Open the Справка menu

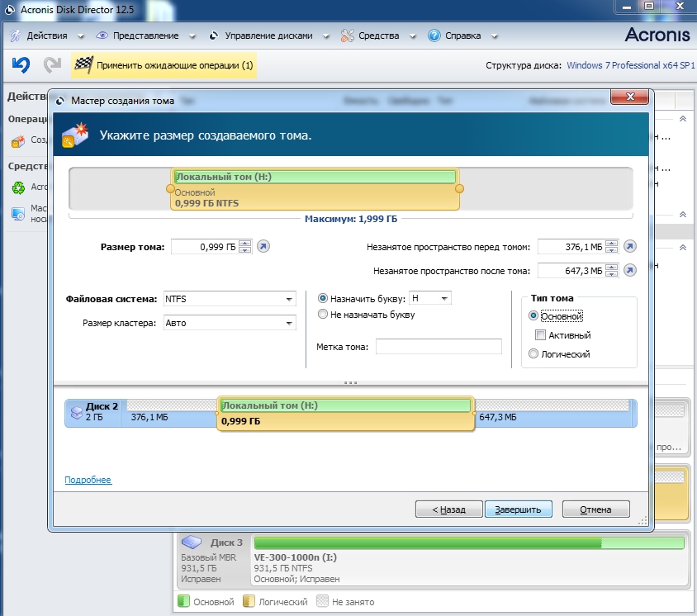point(462,36)
